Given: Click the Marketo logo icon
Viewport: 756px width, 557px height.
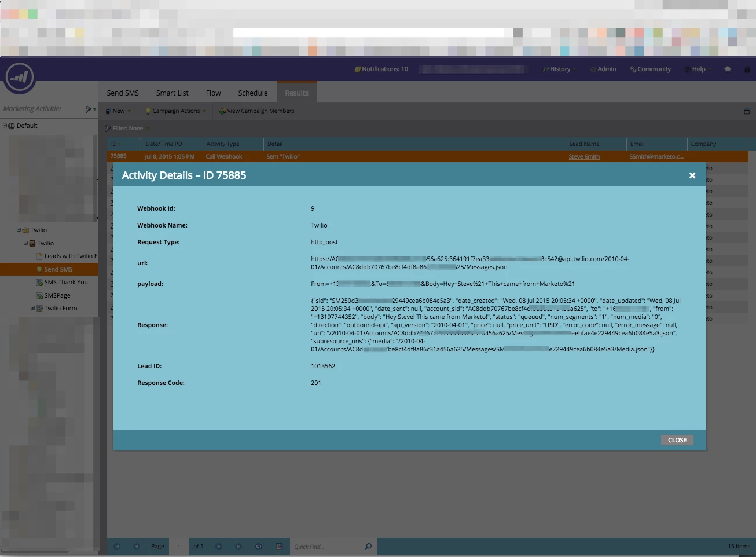Looking at the screenshot, I should [20, 76].
